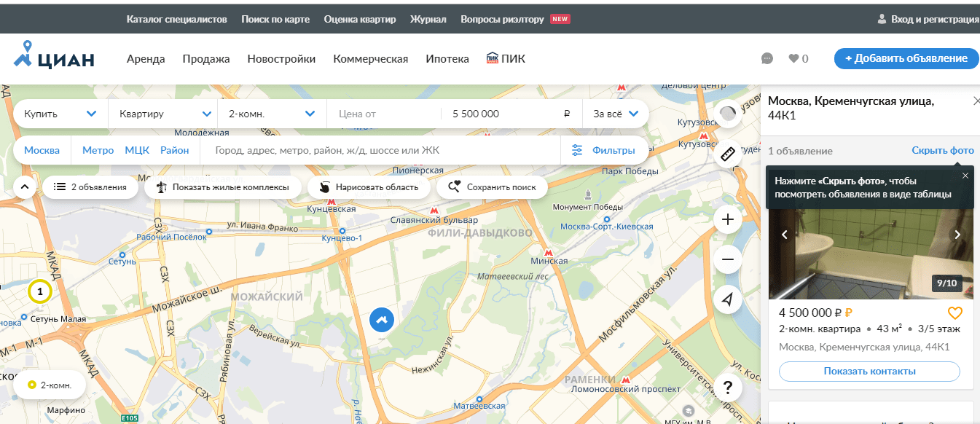Click the map zoom out minus button
Viewport: 980px width, 424px height.
pos(728,259)
